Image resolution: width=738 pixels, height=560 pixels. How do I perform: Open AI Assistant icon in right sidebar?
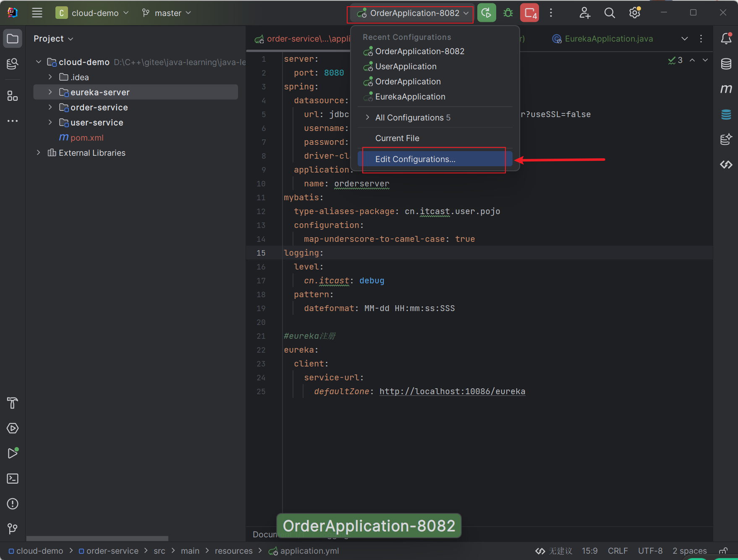[726, 139]
